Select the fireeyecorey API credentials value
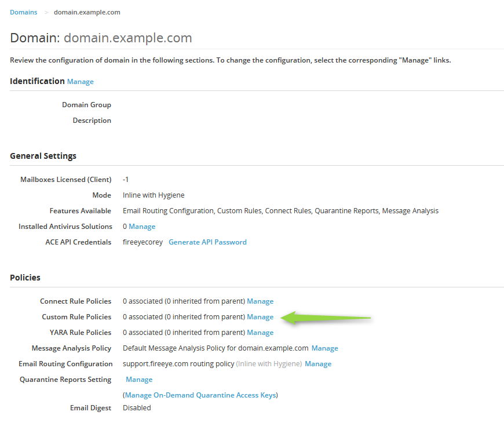The width and height of the screenshot is (504, 430). (x=143, y=242)
